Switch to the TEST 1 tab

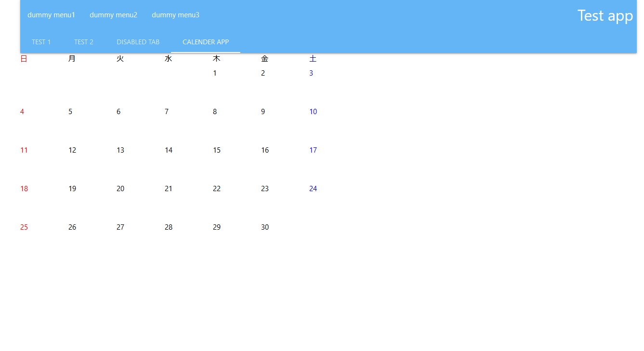[x=41, y=42]
